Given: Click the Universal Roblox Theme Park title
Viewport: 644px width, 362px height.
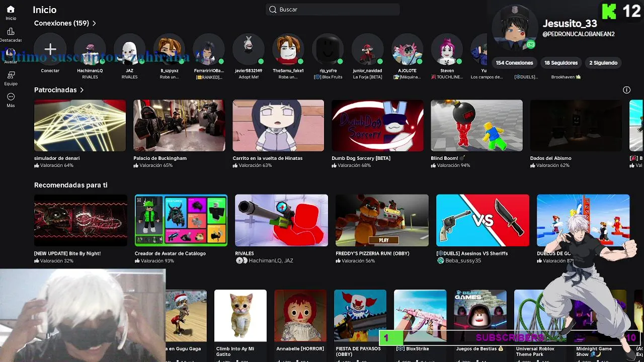Looking at the screenshot, I should click(x=535, y=351).
